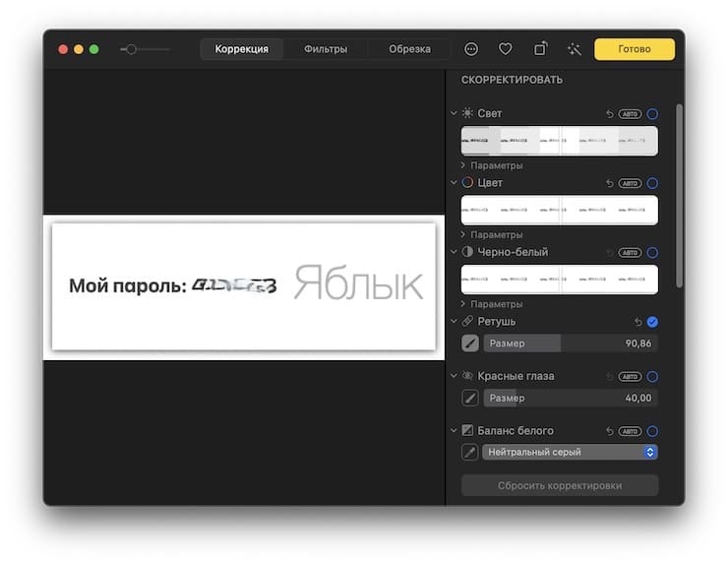Toggle the Баланс белого adjustment circle
The width and height of the screenshot is (728, 563).
pyautogui.click(x=652, y=431)
